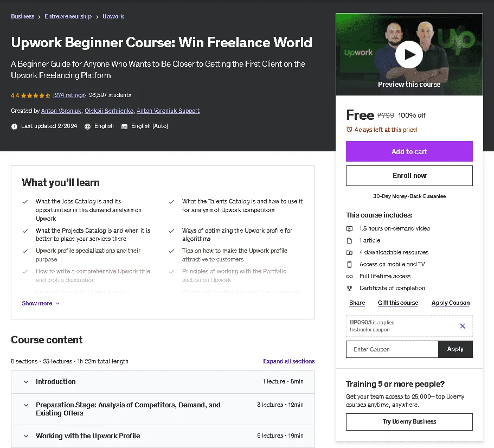This screenshot has height=448, width=494.
Task: Expand the Show more learning list
Action: tap(41, 303)
